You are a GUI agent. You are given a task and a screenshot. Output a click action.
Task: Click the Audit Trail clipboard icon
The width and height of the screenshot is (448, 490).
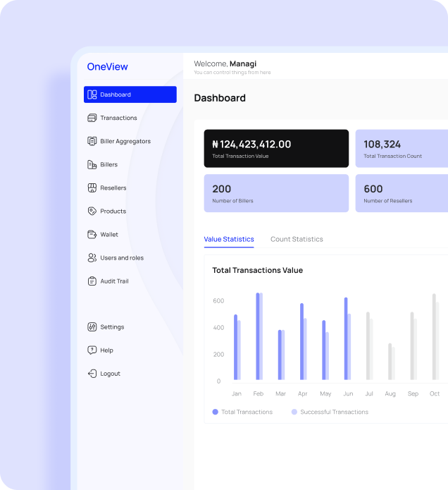coord(92,281)
